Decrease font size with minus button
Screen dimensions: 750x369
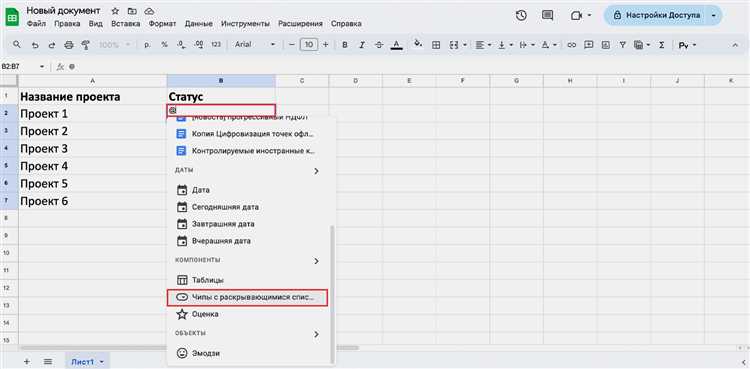(x=291, y=45)
